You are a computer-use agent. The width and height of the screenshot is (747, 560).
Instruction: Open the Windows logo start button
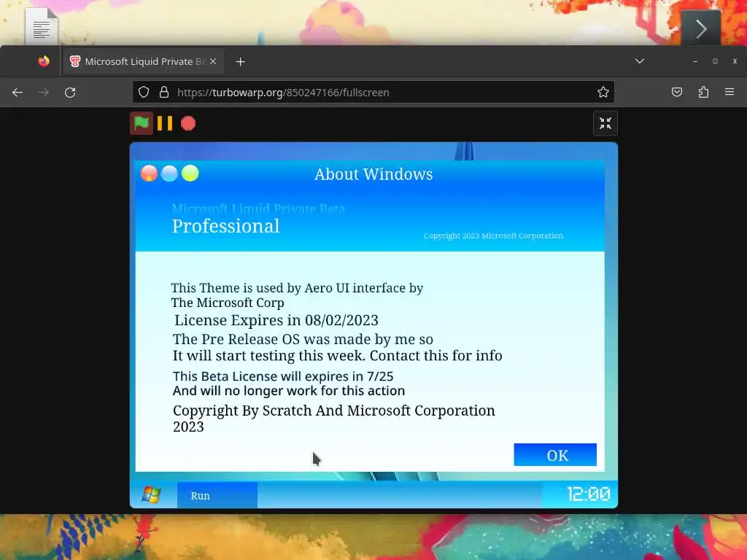pyautogui.click(x=151, y=495)
